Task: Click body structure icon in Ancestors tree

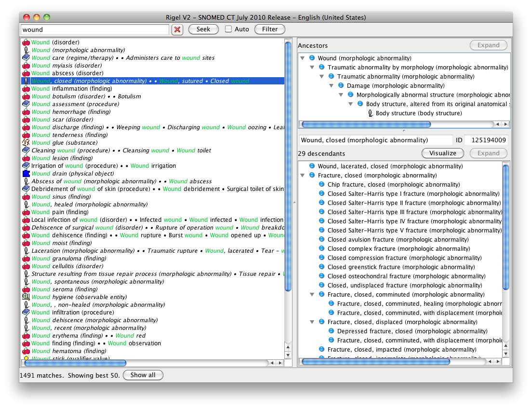Action: point(370,113)
